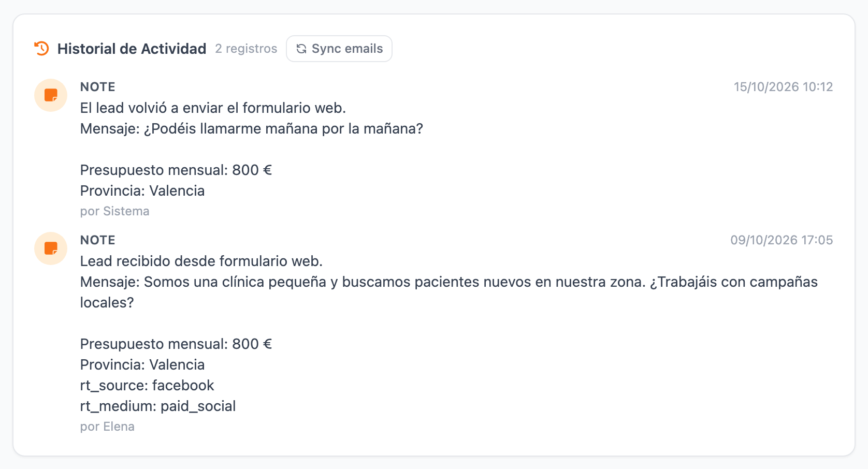Click the timestamp 09/10/2026 17:05
This screenshot has width=868, height=469.
click(x=782, y=240)
